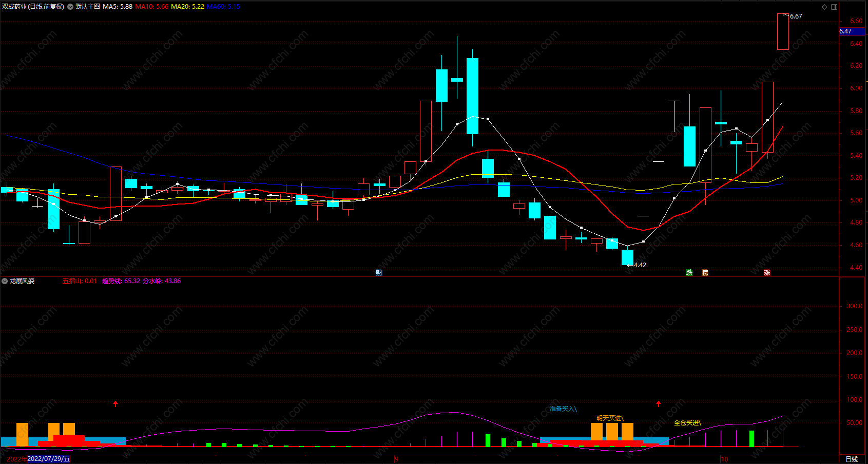Screen dimensions: 868x464
Task: Click the month 10 marker on time axis
Action: pos(724,459)
